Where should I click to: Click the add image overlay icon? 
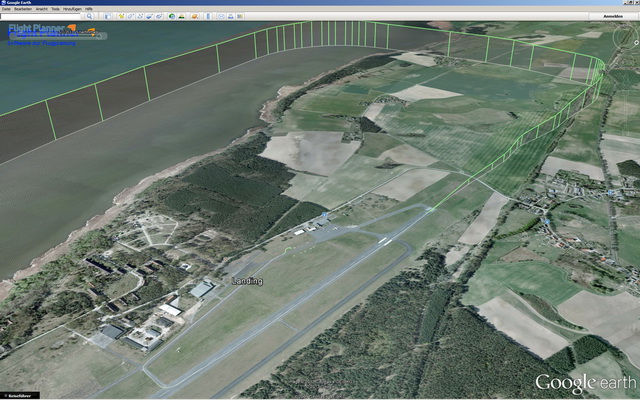150,16
